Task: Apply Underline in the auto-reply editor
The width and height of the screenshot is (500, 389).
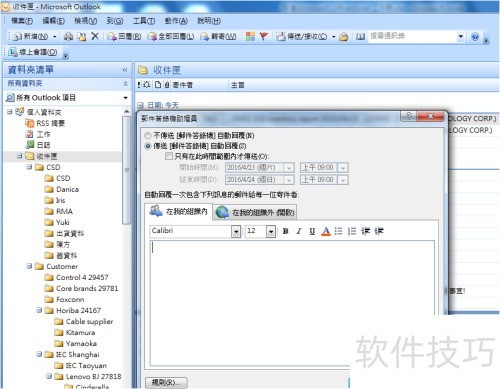Action: 312,231
